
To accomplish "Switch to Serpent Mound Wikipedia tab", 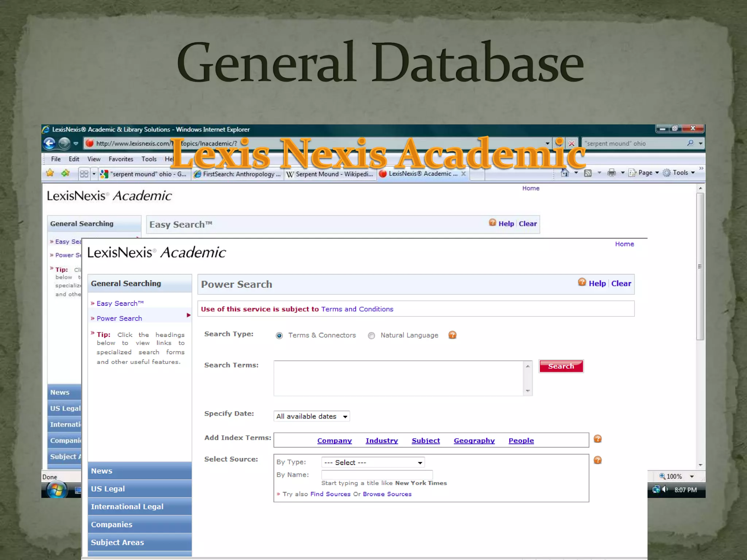I will [x=330, y=174].
